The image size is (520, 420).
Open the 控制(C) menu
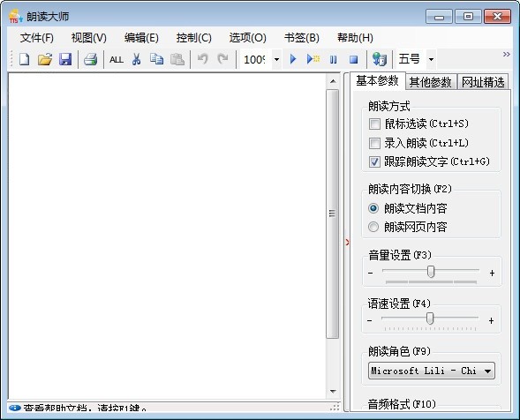pyautogui.click(x=193, y=38)
